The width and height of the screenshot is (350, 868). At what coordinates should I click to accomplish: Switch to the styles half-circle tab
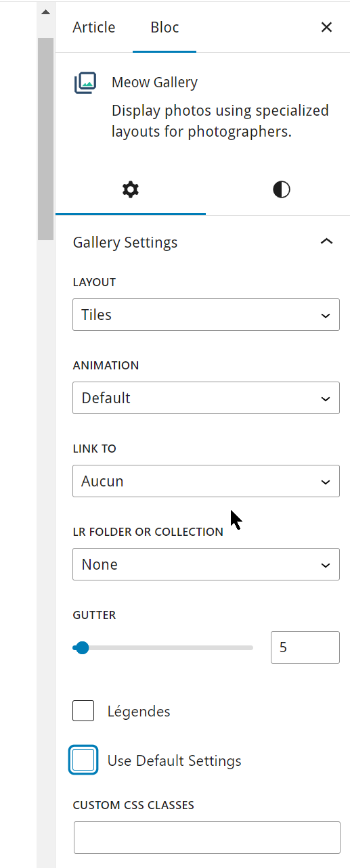coord(282,190)
